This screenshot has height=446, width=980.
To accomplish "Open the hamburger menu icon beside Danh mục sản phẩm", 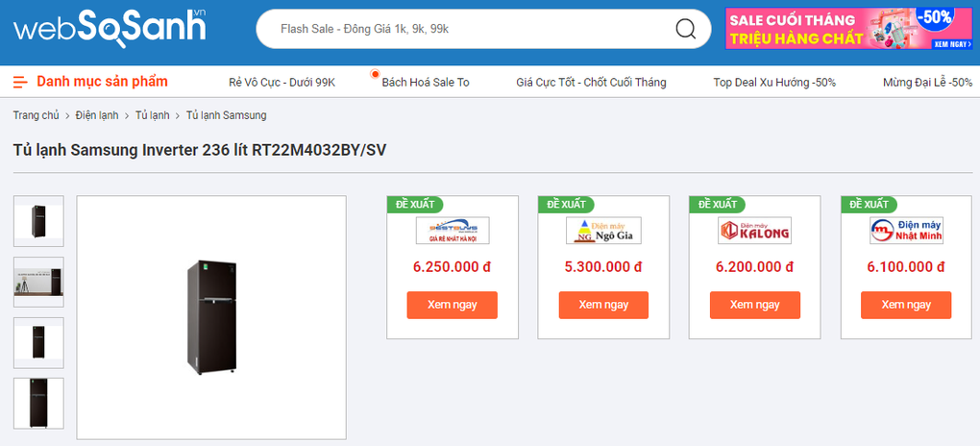I will tap(20, 82).
